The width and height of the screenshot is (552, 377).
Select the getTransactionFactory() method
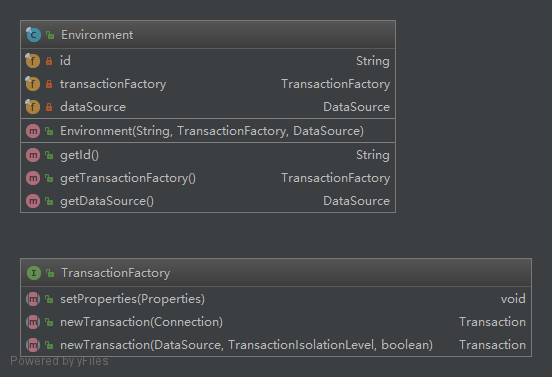click(208, 178)
